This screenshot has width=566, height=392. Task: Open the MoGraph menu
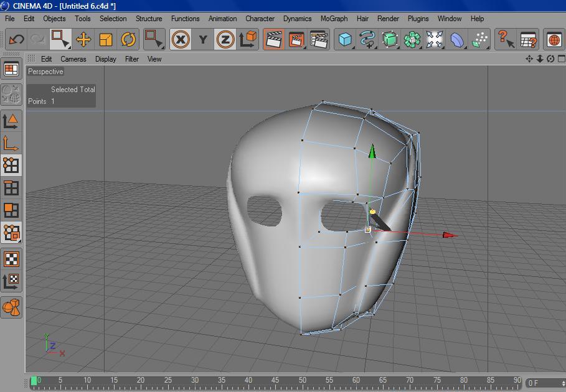334,19
